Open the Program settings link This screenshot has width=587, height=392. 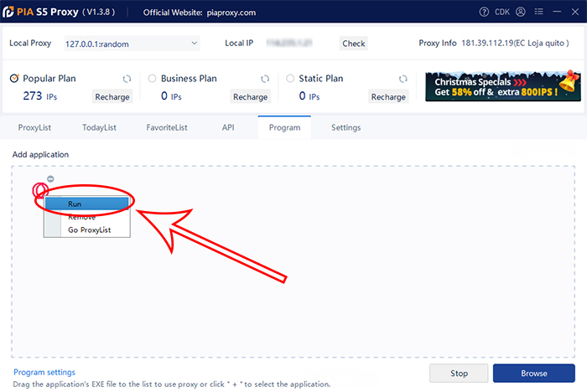[x=44, y=372]
